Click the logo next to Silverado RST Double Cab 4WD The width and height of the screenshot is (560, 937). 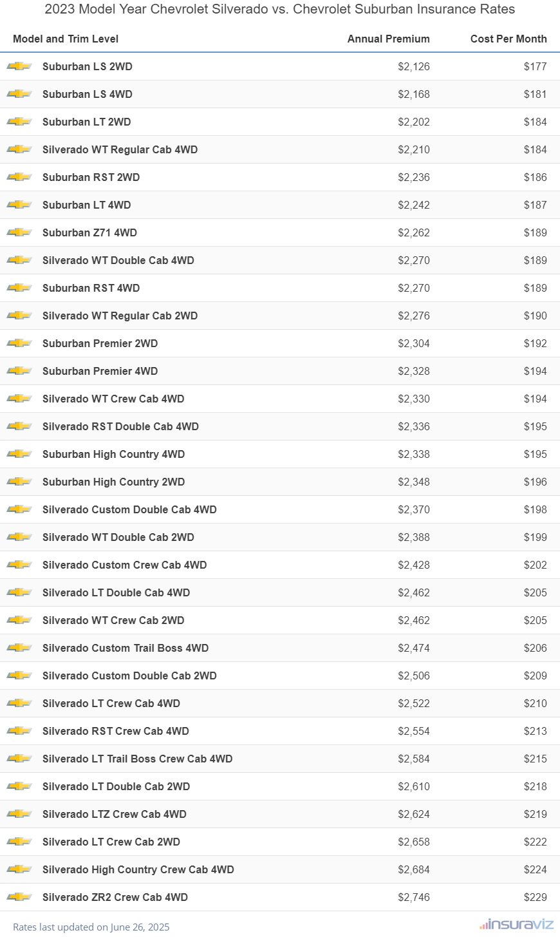pos(19,426)
